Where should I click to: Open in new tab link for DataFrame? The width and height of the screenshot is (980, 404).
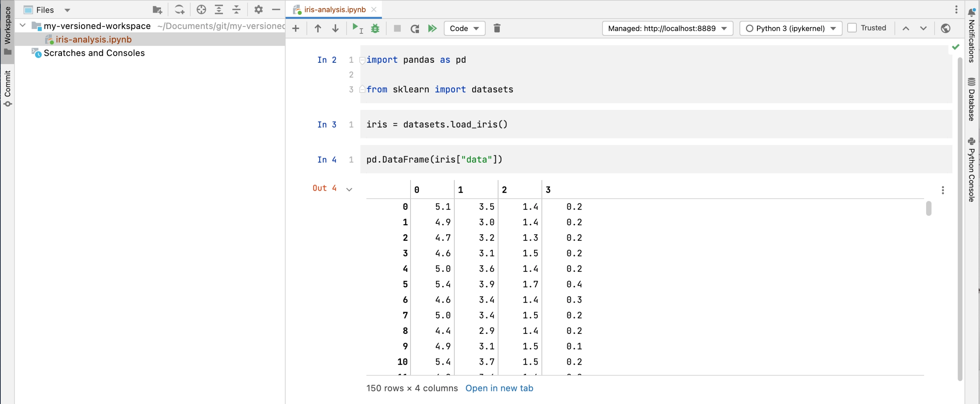(499, 388)
